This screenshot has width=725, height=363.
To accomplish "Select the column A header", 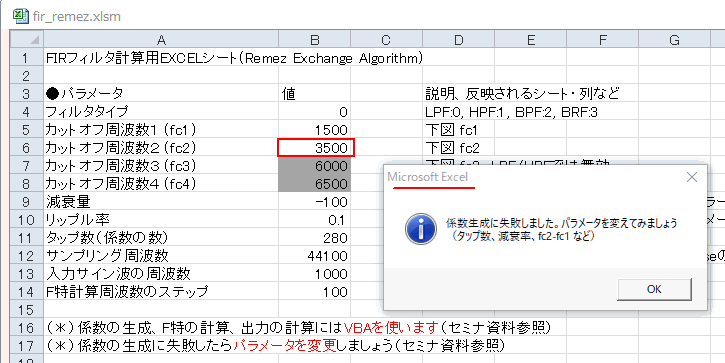I will pos(161,40).
